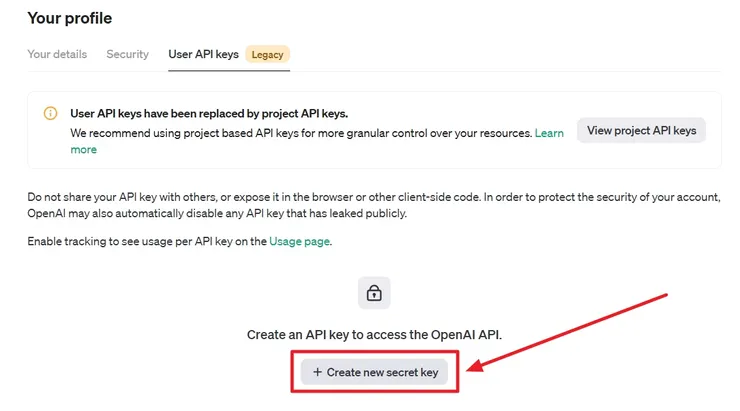The height and width of the screenshot is (411, 740).
Task: Click the "Create an API key to access" message
Action: (x=374, y=335)
